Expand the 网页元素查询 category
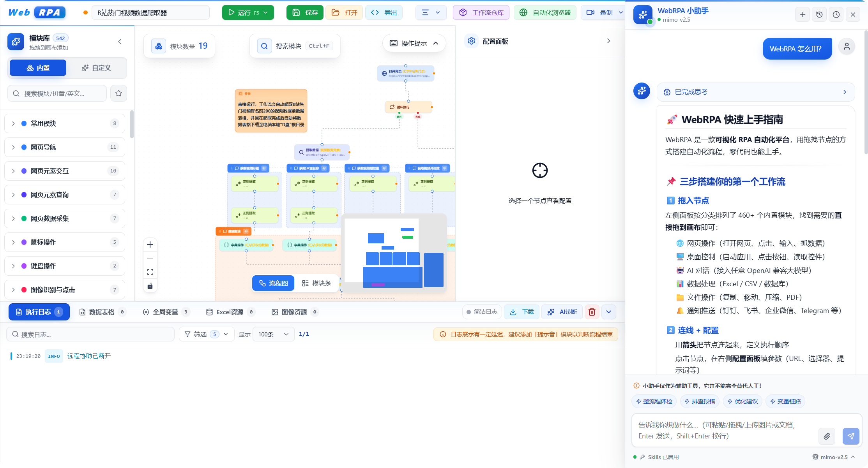Image resolution: width=868 pixels, height=468 pixels. coord(65,195)
